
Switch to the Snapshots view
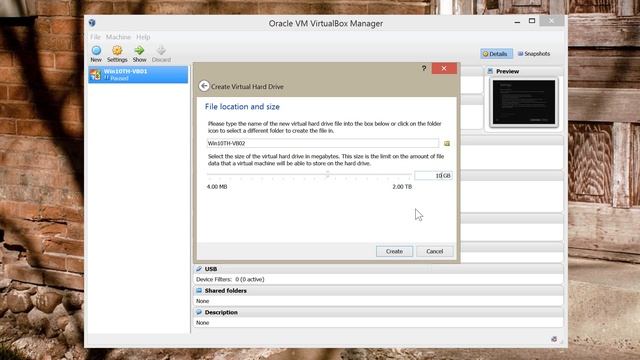pyautogui.click(x=534, y=54)
